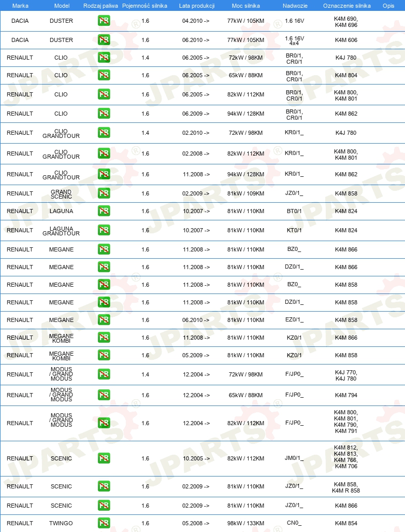Select the JM0/1_ body cell
The height and width of the screenshot is (532, 405).
click(294, 458)
